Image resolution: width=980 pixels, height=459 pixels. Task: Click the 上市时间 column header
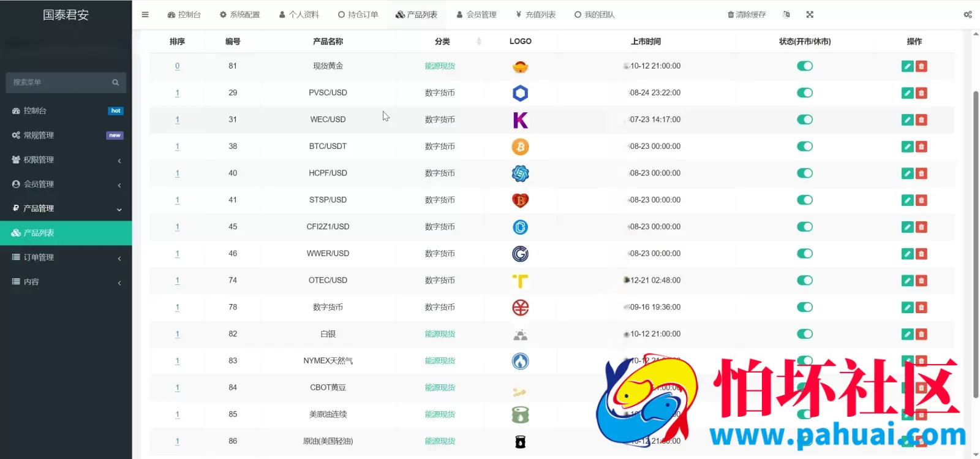pyautogui.click(x=646, y=42)
